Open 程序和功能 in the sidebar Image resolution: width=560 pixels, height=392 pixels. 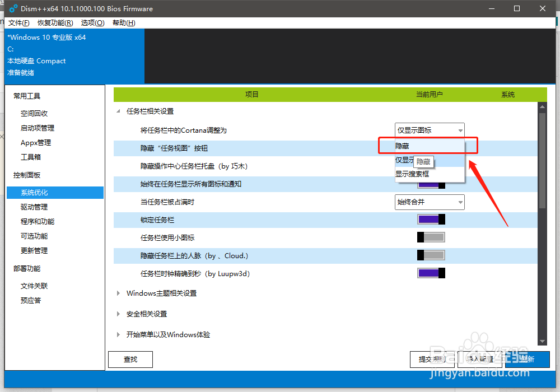[x=38, y=222]
